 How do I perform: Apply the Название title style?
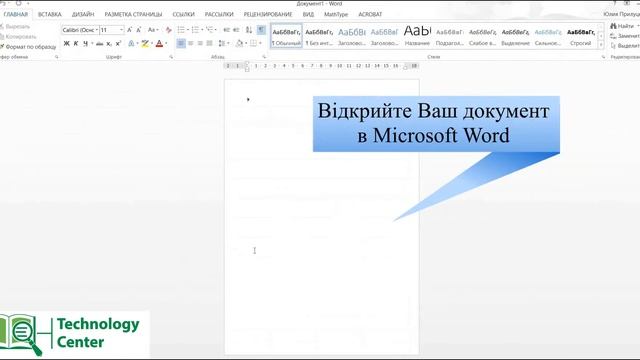[x=417, y=36]
